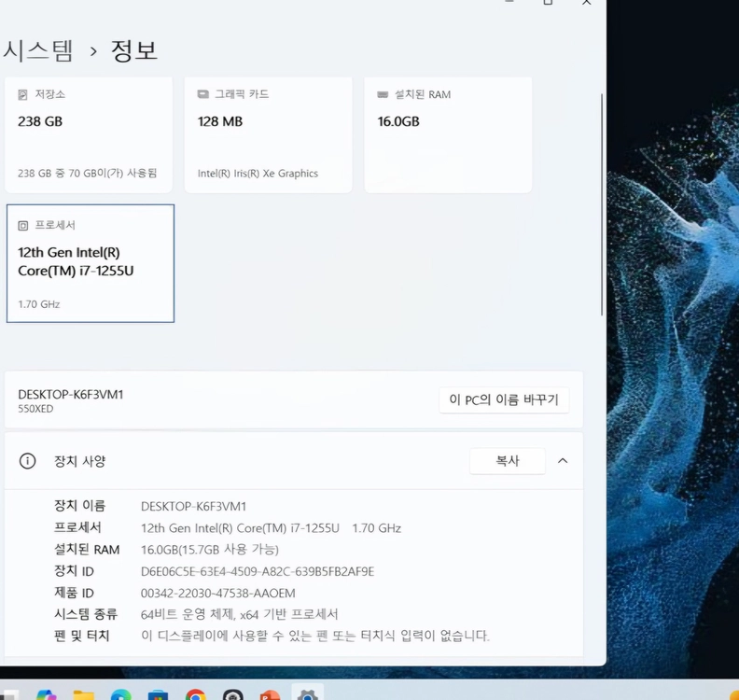
Task: Collapse the 장치 사양 section chevron
Action: click(x=563, y=460)
